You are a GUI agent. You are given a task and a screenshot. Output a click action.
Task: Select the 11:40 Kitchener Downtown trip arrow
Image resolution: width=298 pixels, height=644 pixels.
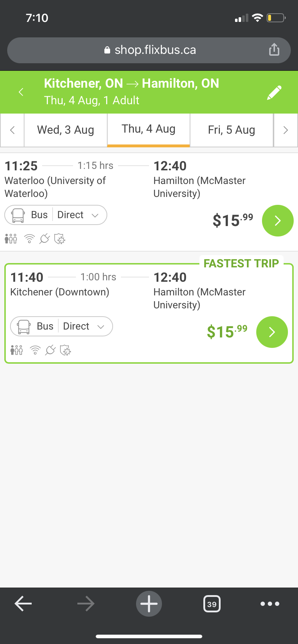[272, 332]
